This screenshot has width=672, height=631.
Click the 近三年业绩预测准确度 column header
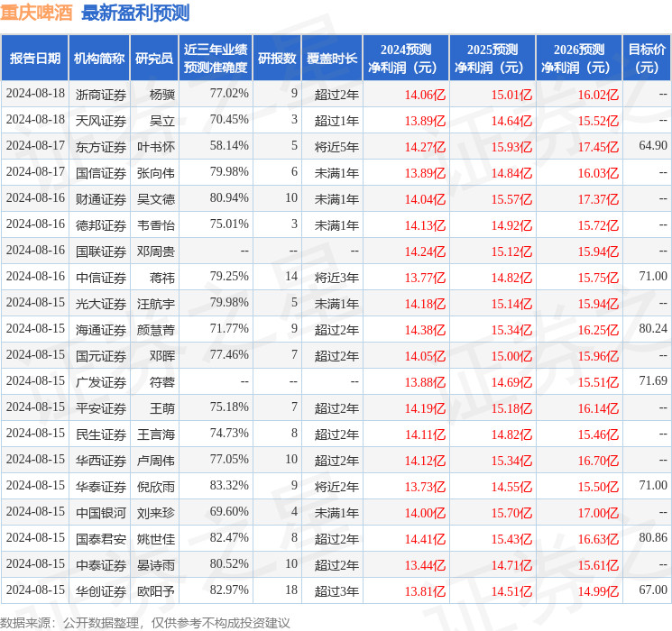[x=216, y=59]
